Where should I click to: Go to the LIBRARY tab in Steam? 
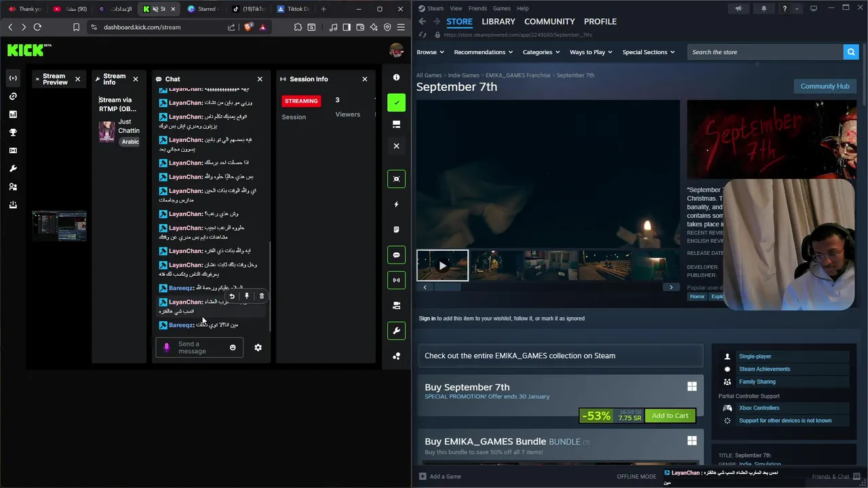498,22
